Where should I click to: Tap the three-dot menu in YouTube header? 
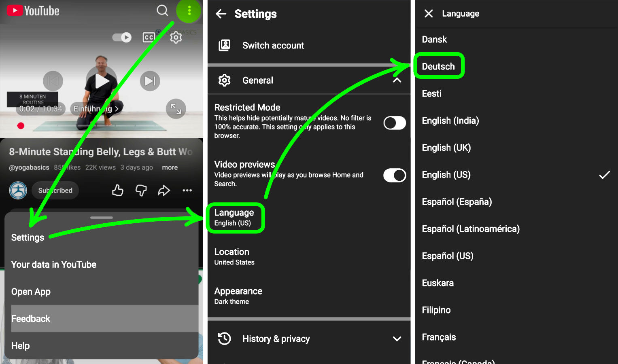[189, 11]
